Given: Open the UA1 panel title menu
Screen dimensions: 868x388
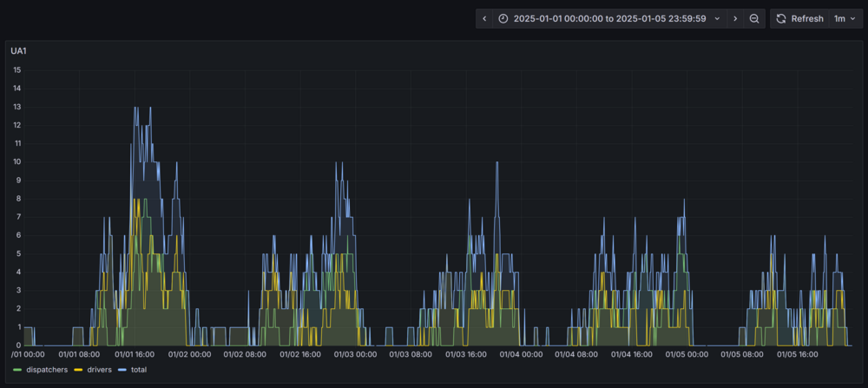Looking at the screenshot, I should click(x=18, y=51).
